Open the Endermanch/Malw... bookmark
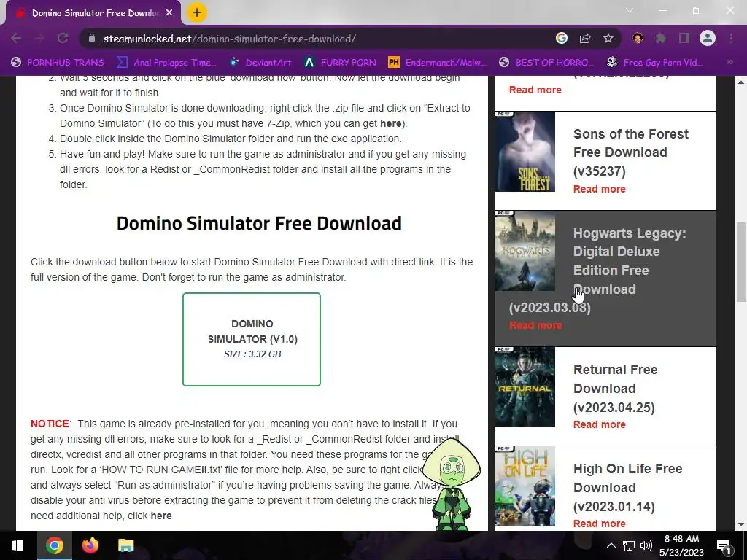The height and width of the screenshot is (560, 747). pyautogui.click(x=438, y=63)
